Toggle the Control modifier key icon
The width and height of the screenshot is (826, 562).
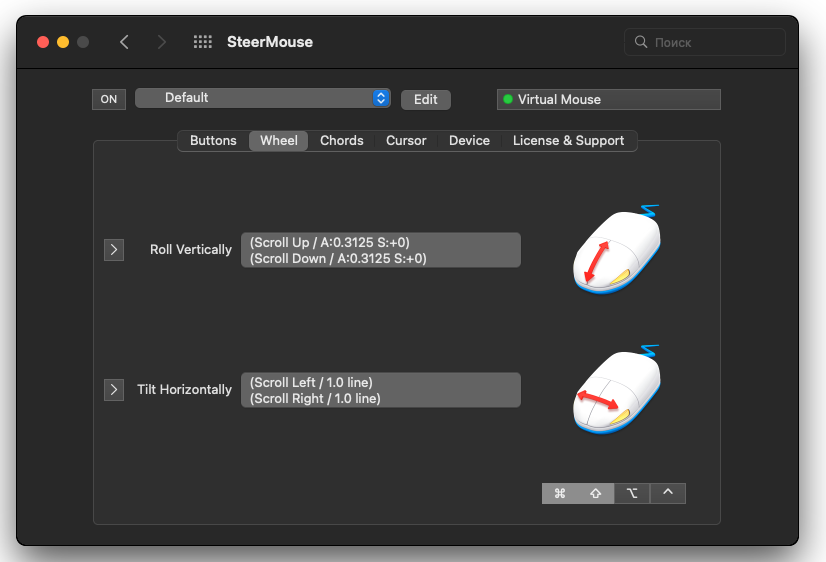(x=668, y=493)
